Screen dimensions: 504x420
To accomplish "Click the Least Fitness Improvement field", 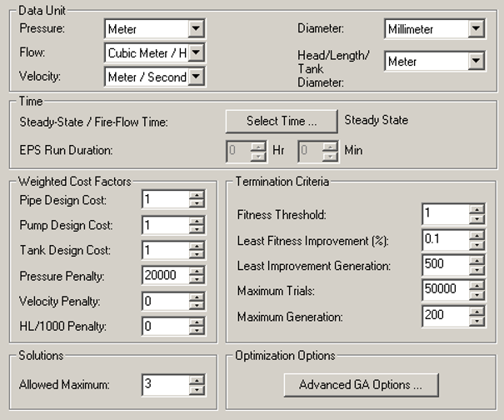I will tap(447, 240).
